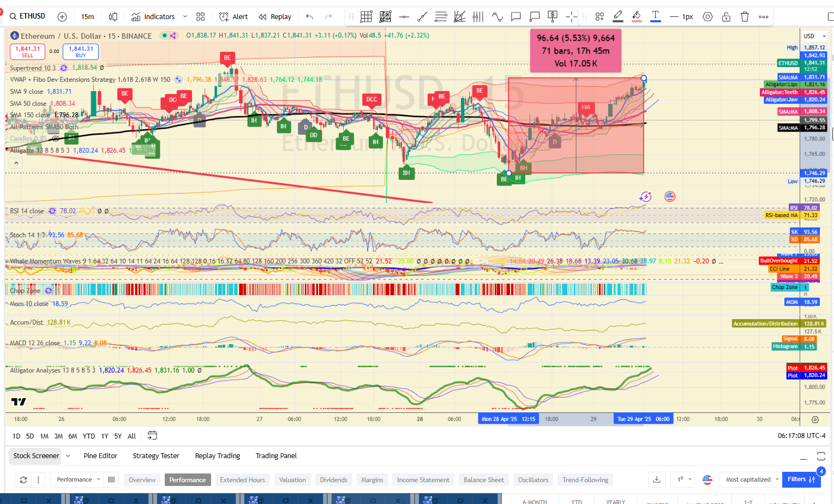This screenshot has height=504, width=834.
Task: Select the Oscillators screener view
Action: tap(533, 480)
